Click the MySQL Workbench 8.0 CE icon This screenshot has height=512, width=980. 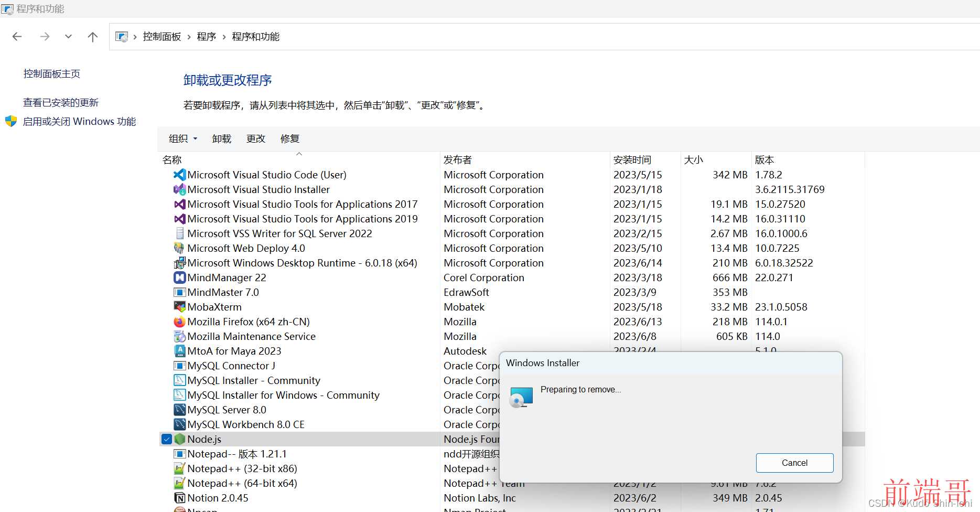pyautogui.click(x=179, y=424)
